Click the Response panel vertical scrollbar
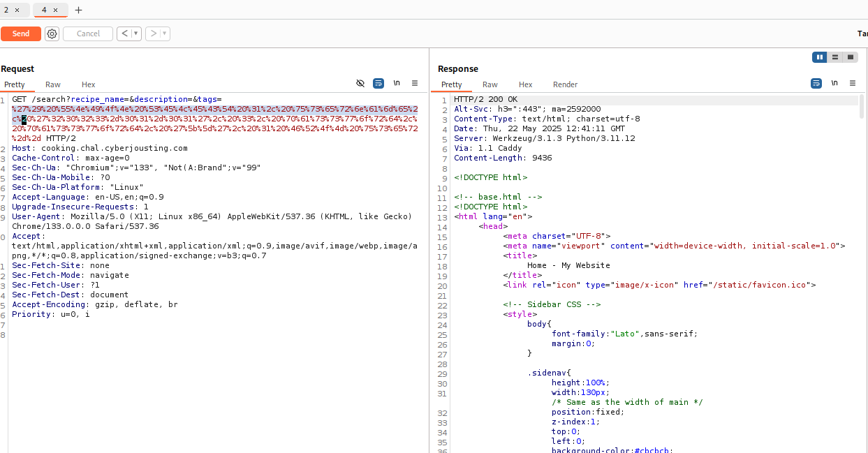This screenshot has width=868, height=453. [862, 106]
